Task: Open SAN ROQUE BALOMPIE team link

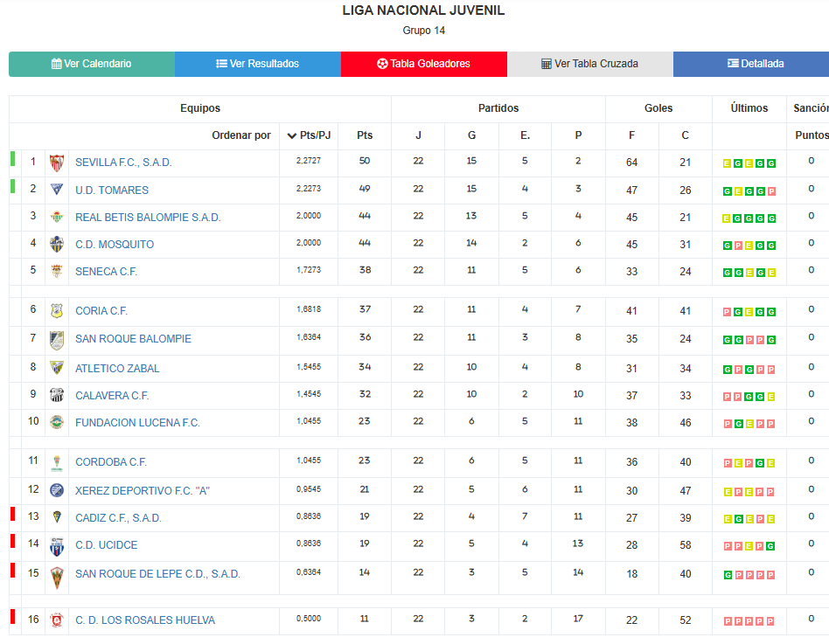Action: click(x=133, y=339)
